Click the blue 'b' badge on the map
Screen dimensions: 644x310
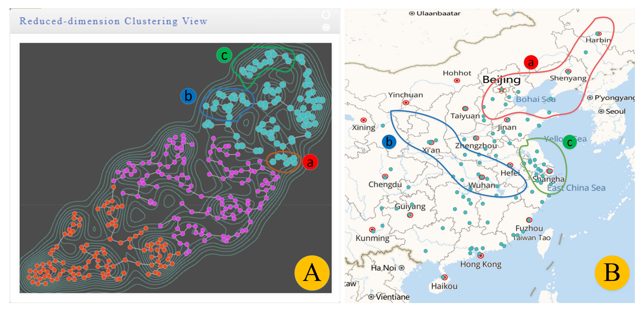(389, 142)
